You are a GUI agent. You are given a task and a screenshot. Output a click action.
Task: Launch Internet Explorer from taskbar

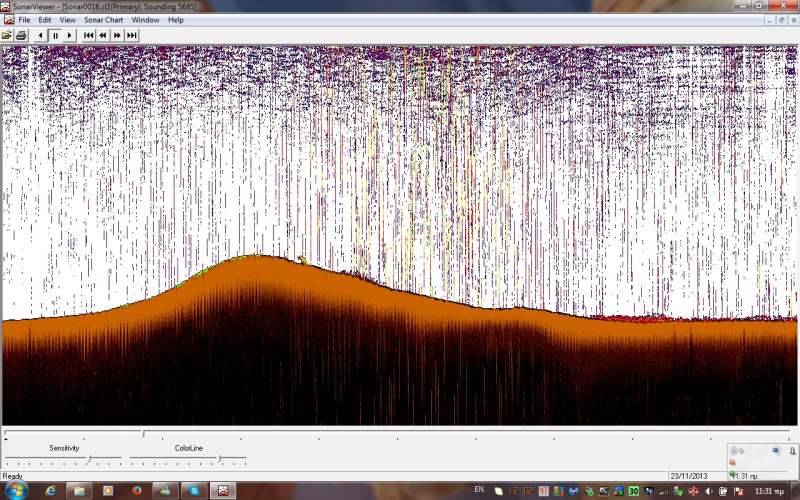coord(51,491)
